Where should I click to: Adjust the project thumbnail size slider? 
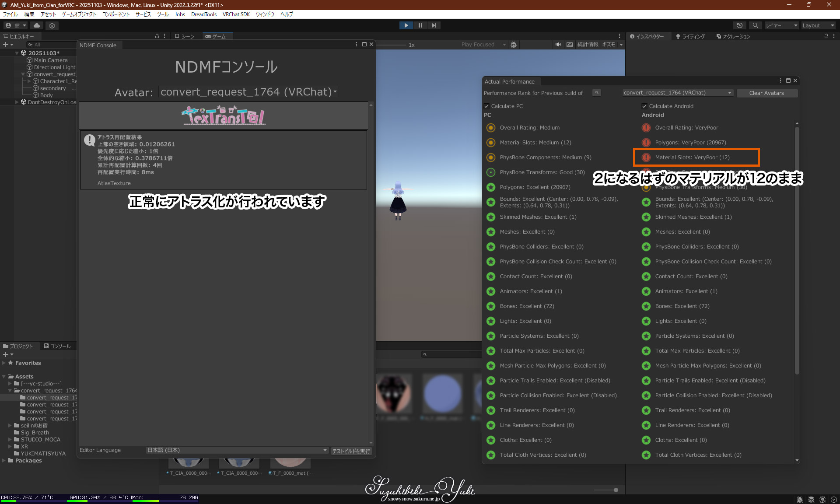616,490
